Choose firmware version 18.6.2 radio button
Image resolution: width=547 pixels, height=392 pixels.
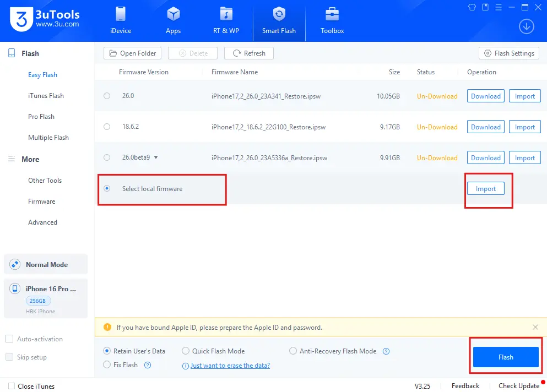pyautogui.click(x=107, y=127)
